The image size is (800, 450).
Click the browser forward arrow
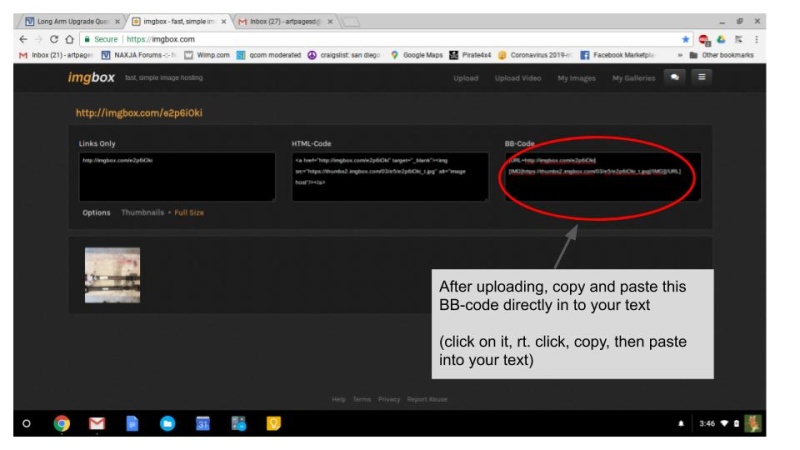pyautogui.click(x=38, y=39)
